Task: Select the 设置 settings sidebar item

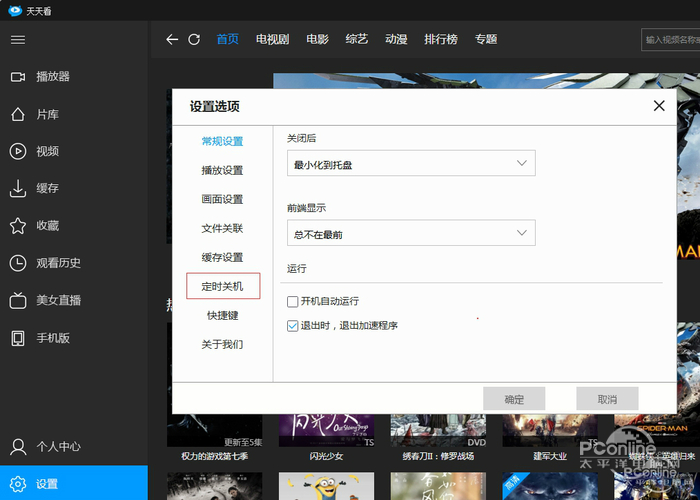Action: [x=74, y=483]
